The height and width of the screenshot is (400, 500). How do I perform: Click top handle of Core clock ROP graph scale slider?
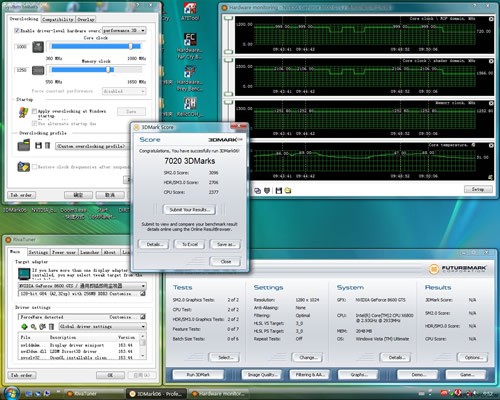coord(228,18)
